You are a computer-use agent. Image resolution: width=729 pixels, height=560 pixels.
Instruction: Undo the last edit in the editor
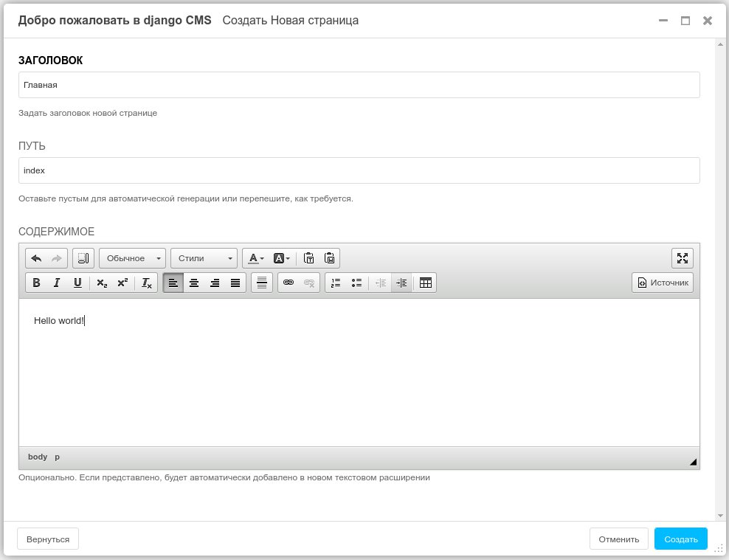tap(36, 258)
